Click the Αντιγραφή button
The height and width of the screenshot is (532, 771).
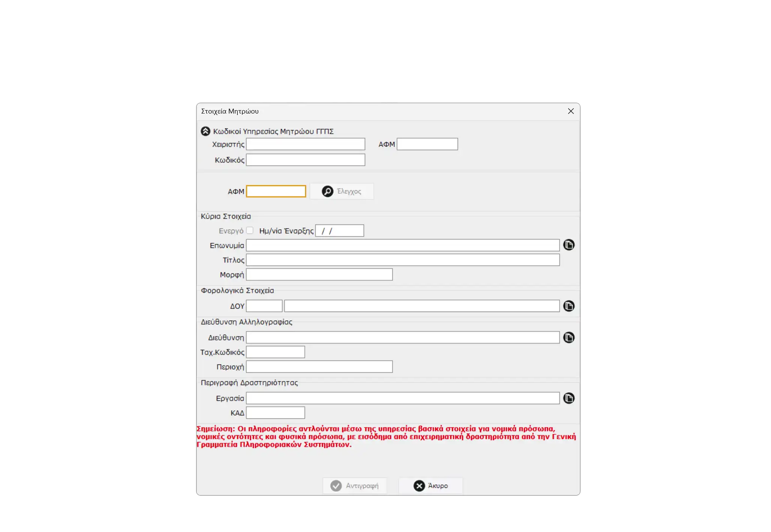point(355,486)
